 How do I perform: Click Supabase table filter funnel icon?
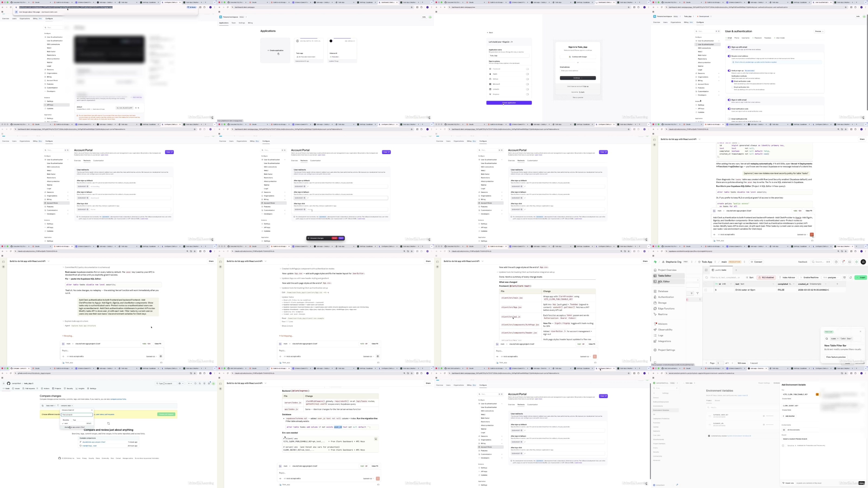697,293
